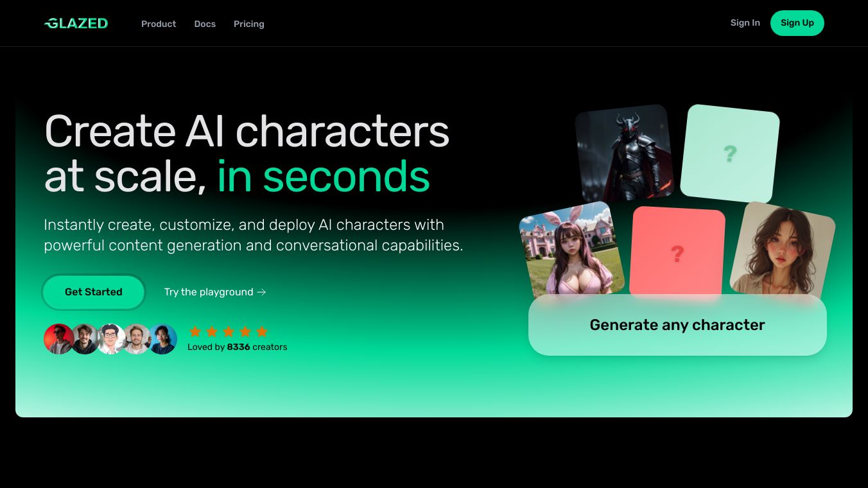The image size is (868, 488).
Task: Select the curly brown hair woman card
Action: (x=783, y=250)
